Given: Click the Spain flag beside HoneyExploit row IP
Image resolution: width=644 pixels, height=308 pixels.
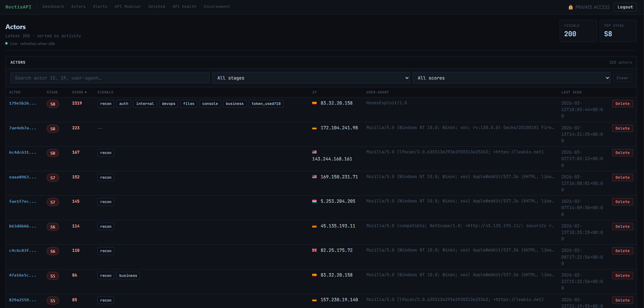Looking at the screenshot, I should (x=314, y=103).
